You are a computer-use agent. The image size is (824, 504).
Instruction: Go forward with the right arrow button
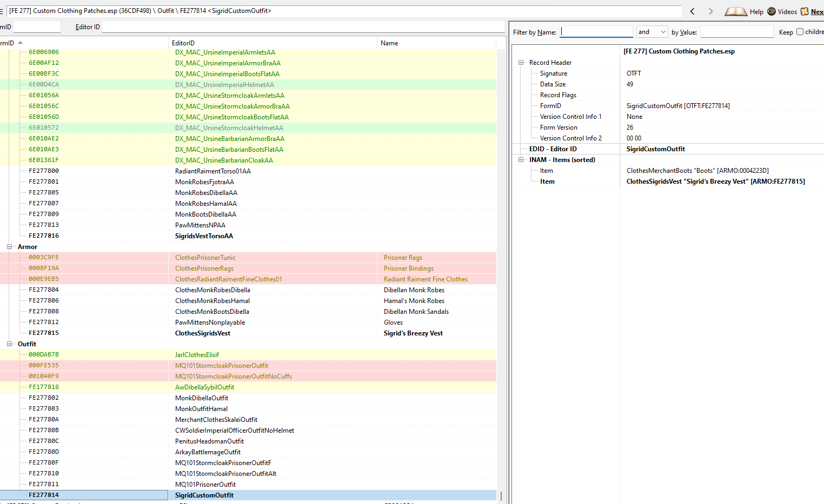click(x=710, y=11)
